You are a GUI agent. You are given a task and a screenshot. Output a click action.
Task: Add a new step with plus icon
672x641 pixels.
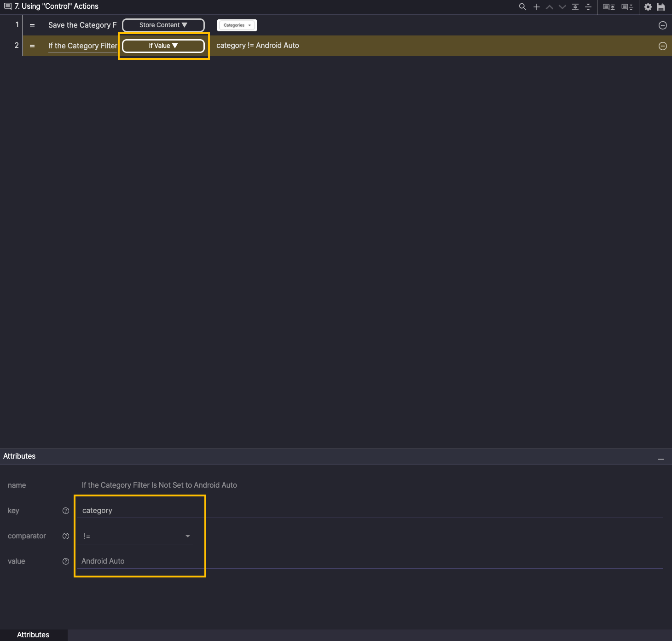tap(536, 7)
